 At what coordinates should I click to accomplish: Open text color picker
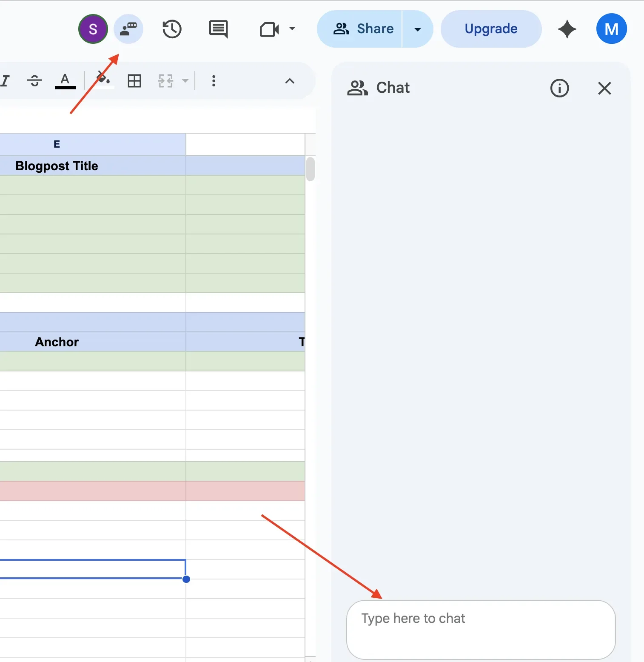click(65, 80)
